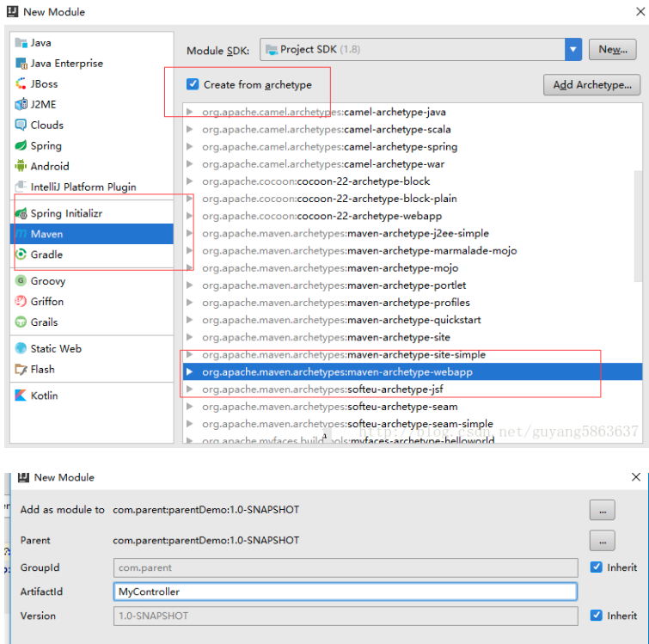
Task: Toggle Inherit checkbox for Version
Action: point(596,616)
